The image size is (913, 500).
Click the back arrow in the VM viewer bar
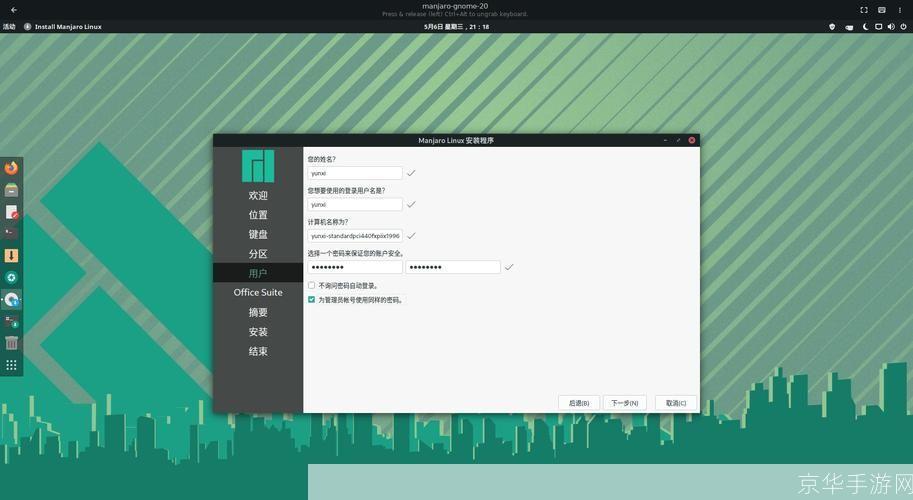(x=14, y=10)
